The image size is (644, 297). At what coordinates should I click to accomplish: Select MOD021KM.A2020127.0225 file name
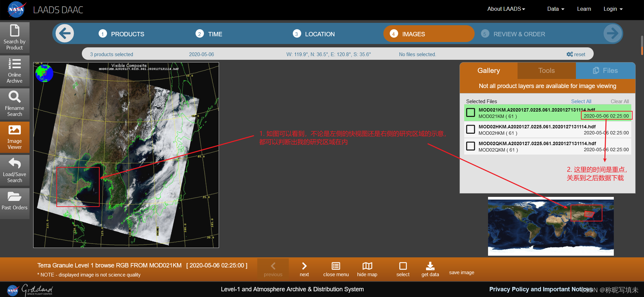coord(537,110)
